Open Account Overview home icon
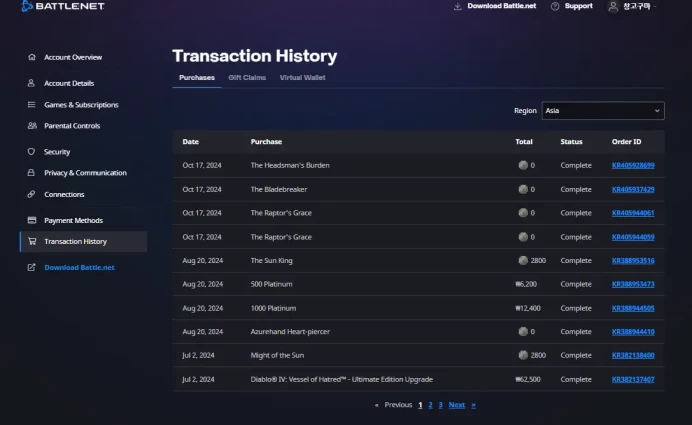 32,57
